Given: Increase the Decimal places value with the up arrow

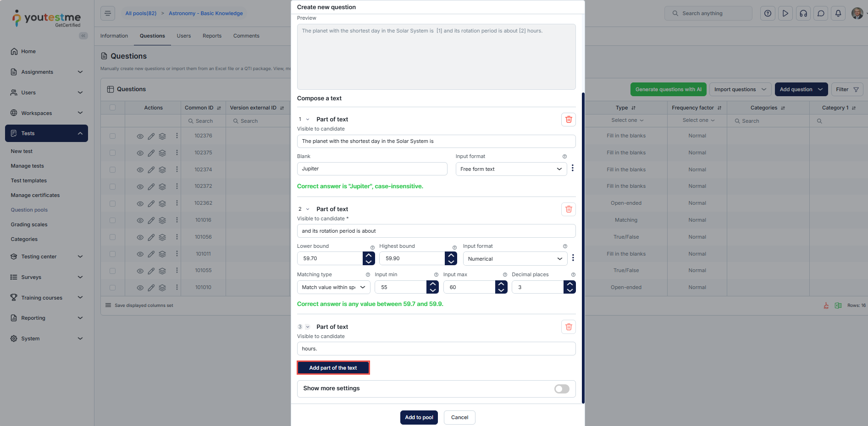Looking at the screenshot, I should pos(569,284).
